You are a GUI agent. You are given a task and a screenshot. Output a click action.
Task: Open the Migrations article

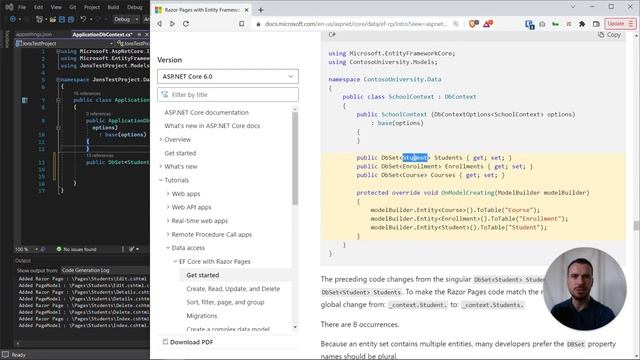coord(202,316)
